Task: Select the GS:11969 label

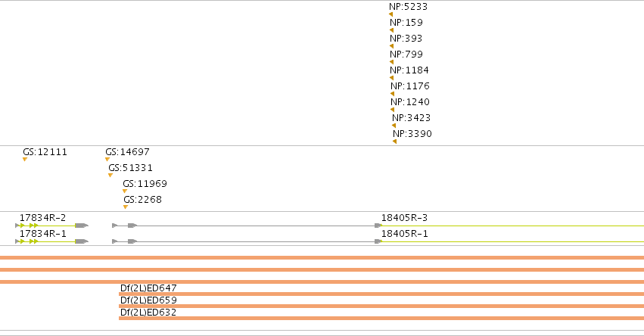Action: (145, 184)
